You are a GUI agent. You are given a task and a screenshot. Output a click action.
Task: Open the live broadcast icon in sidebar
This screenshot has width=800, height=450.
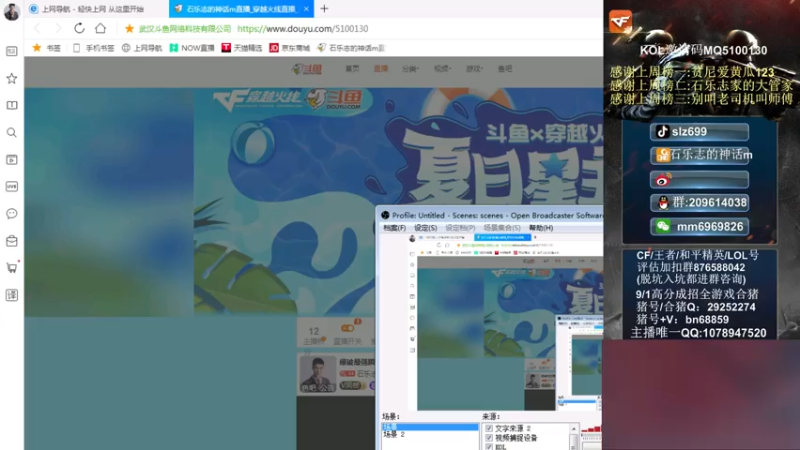[x=12, y=187]
